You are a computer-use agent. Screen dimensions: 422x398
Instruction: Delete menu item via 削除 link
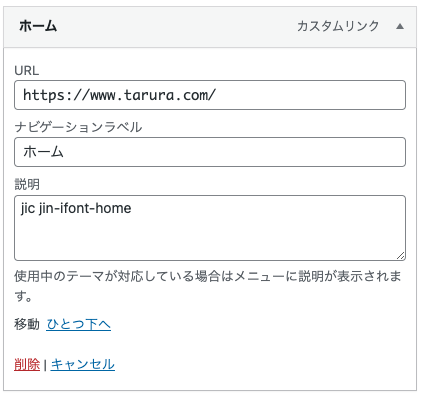coord(27,364)
